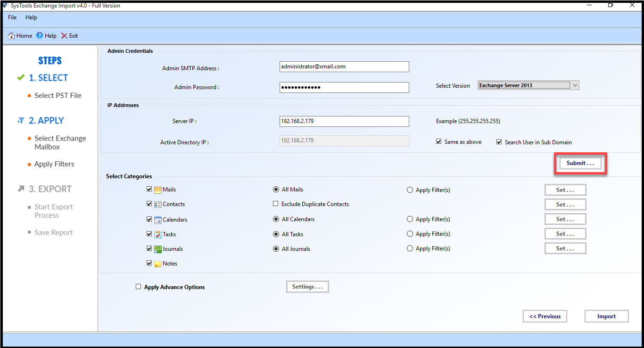Click the 2. APPLY step heading

(x=46, y=121)
